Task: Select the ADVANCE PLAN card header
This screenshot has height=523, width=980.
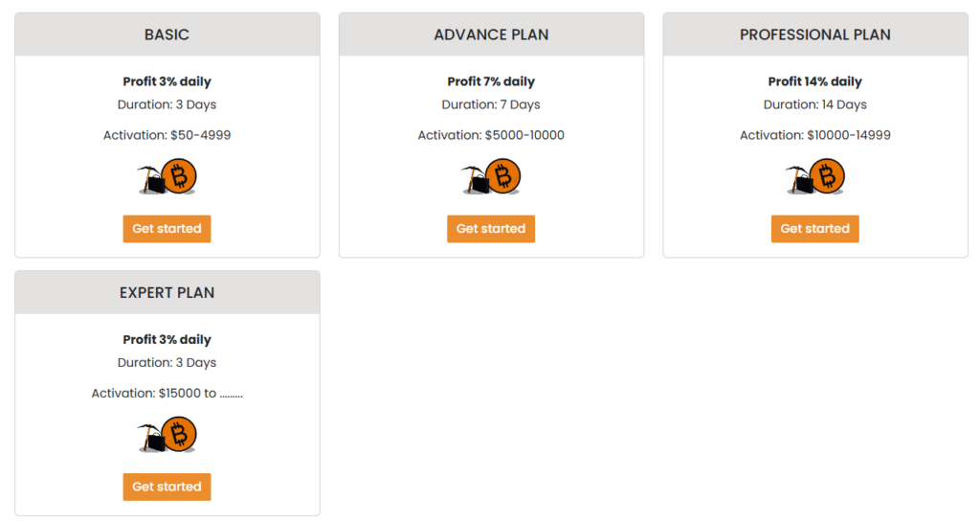Action: point(491,34)
